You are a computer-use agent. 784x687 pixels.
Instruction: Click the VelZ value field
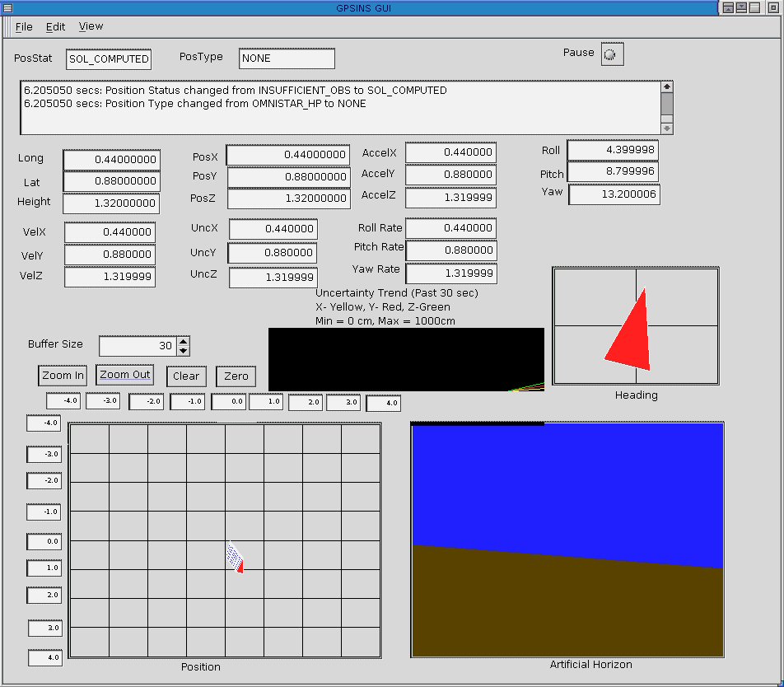tap(110, 277)
